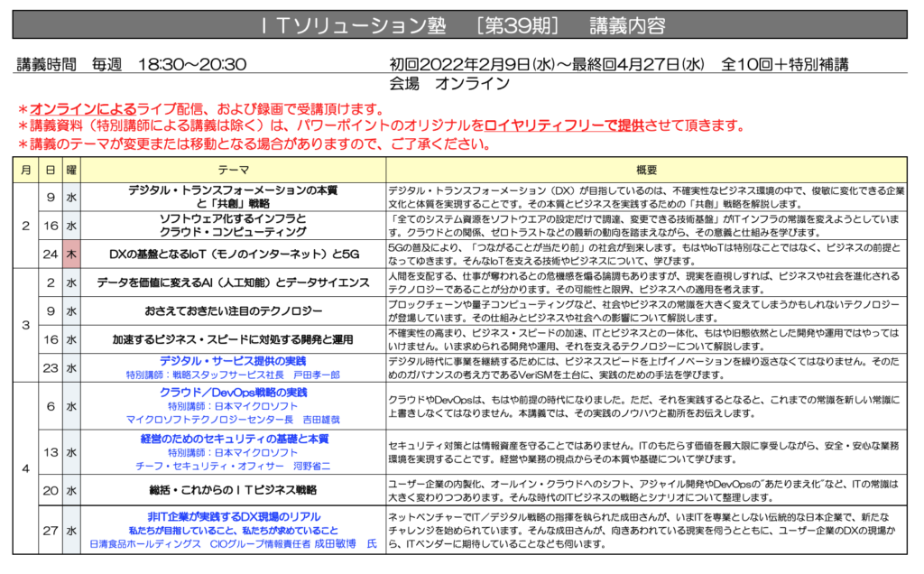Click the デジタル・サービス提供の実践 lecture title

233,361
